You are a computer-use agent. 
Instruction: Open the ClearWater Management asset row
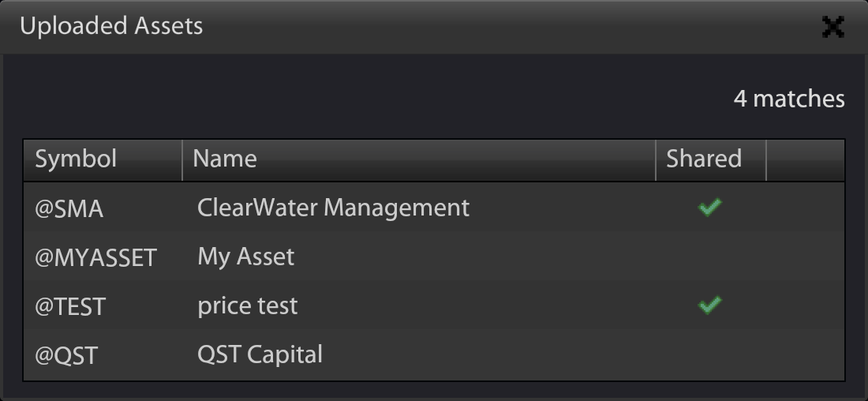coord(333,208)
